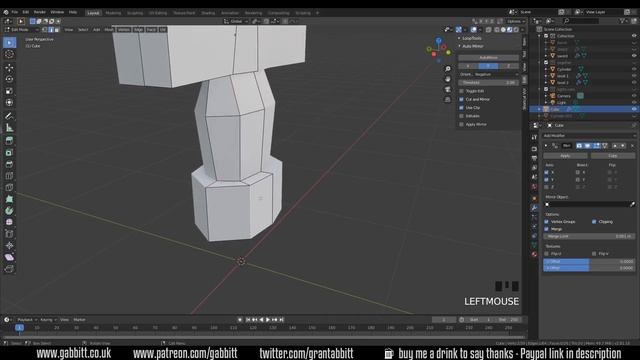Click the viewport zoom magnifier icon
Screen dimensions: 640x360
[x=448, y=69]
